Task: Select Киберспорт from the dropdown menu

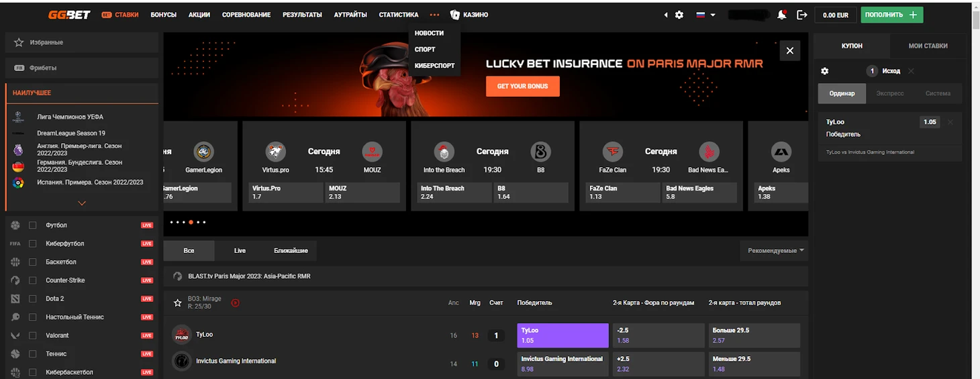Action: coord(434,66)
